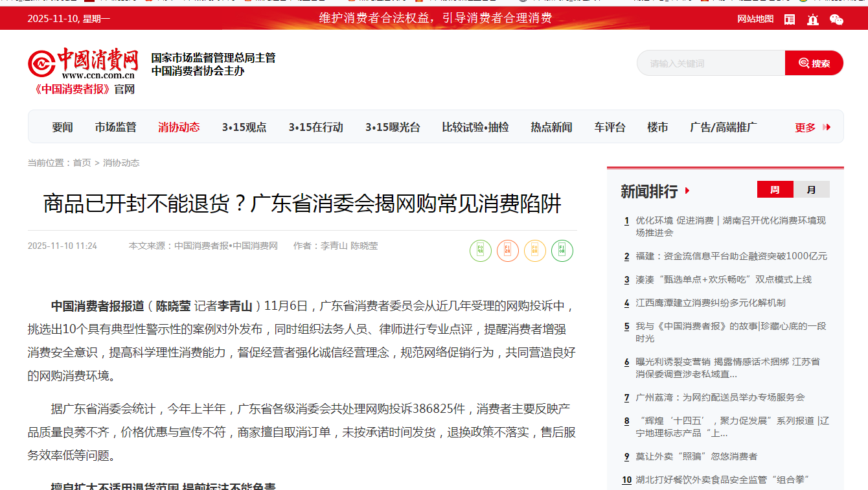Focus the 请输入关键词 search field
This screenshot has width=868, height=490.
point(711,64)
